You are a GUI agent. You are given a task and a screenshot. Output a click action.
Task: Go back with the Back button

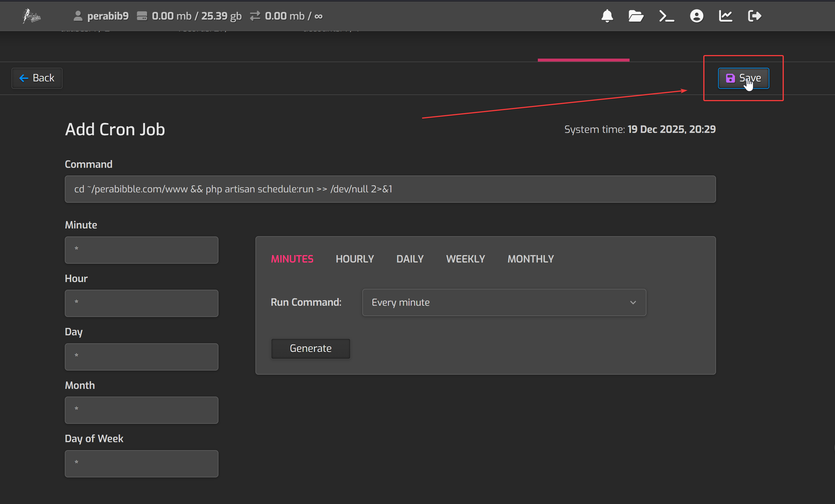click(37, 78)
